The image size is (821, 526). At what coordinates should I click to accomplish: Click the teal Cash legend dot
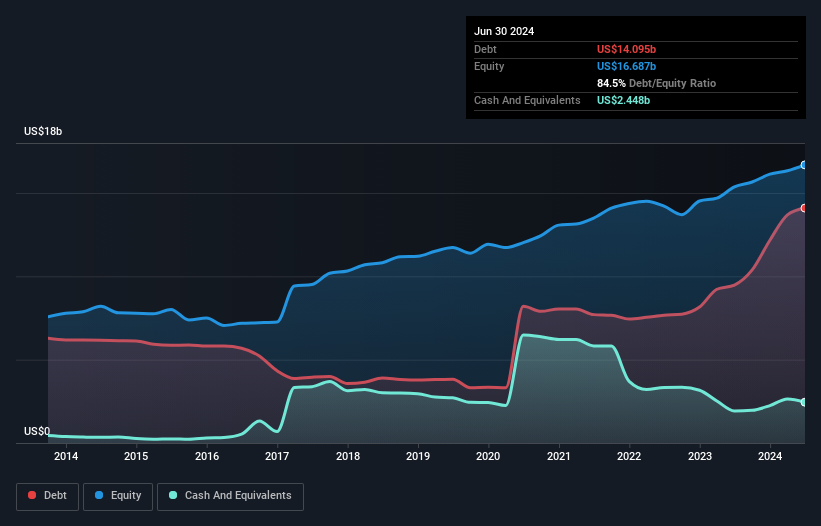173,495
